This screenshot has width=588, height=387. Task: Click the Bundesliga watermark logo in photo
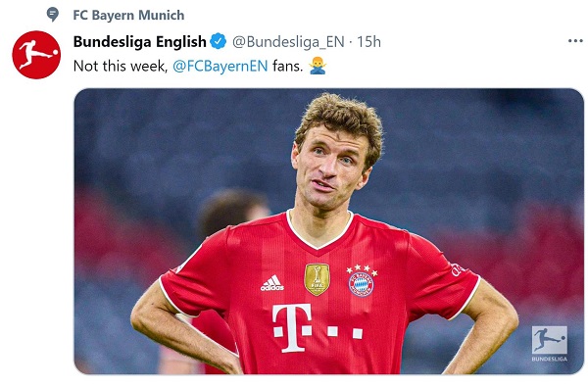coord(550,344)
